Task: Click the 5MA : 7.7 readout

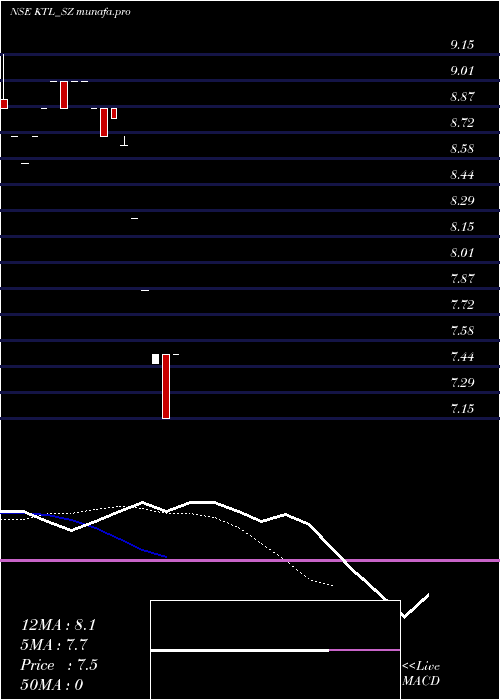Action: tap(54, 645)
